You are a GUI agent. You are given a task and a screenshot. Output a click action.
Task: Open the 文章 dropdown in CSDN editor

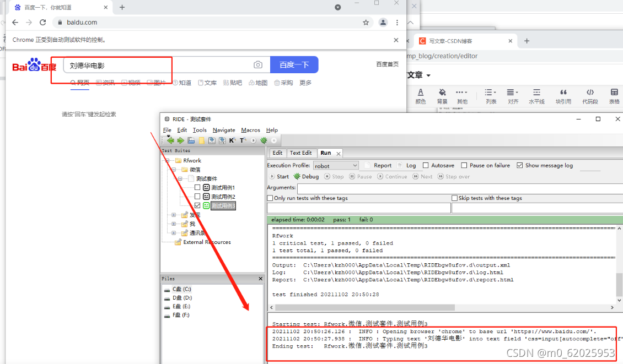418,75
